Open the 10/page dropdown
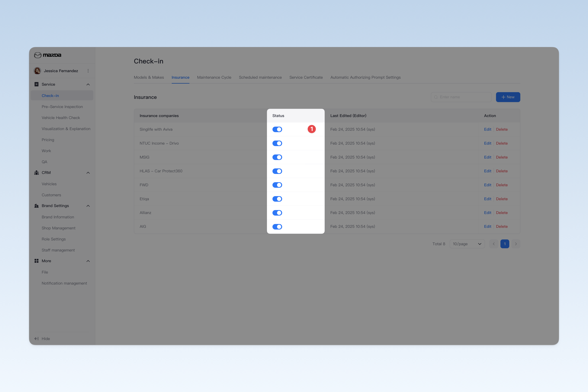The width and height of the screenshot is (588, 392). pos(467,244)
